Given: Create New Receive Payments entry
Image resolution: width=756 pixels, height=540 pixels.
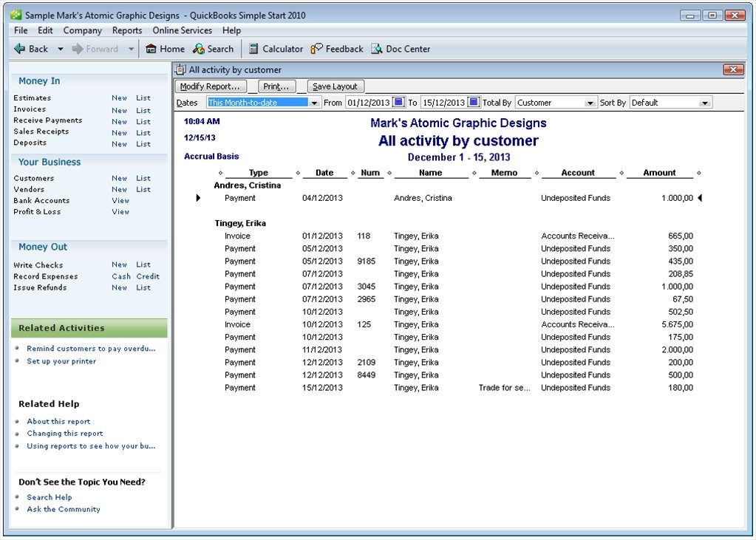Looking at the screenshot, I should [119, 121].
